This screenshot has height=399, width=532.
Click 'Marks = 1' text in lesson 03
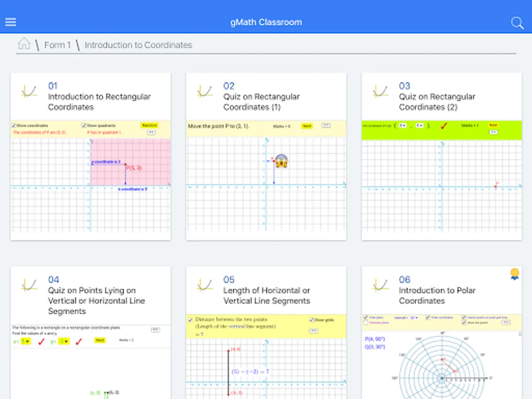(469, 126)
